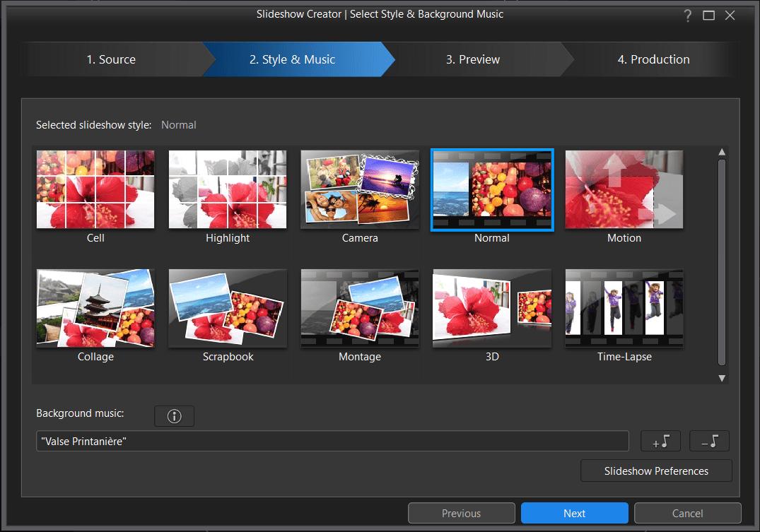Click the Scrapbook caption text
760x532 pixels.
[228, 357]
